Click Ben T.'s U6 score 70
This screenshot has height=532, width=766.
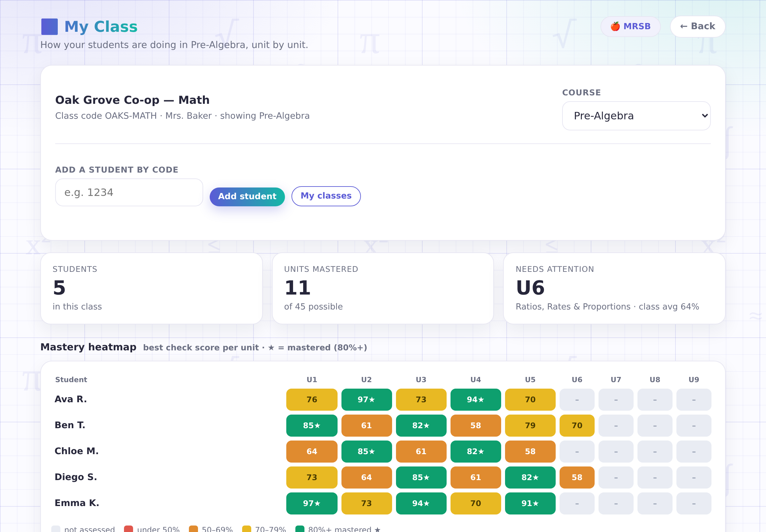577,426
